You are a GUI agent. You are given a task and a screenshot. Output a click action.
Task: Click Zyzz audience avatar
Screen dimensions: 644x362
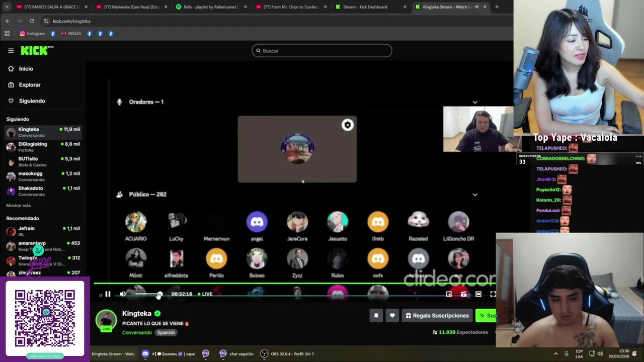pos(297,259)
